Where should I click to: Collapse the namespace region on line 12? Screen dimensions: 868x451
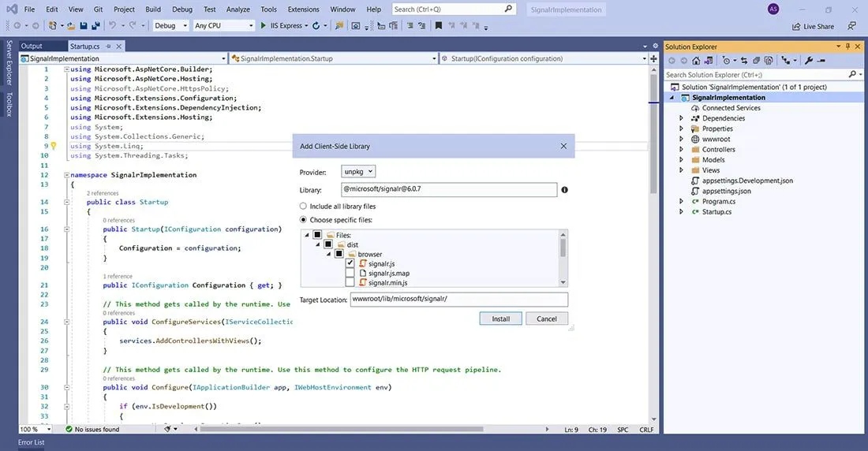pos(66,175)
